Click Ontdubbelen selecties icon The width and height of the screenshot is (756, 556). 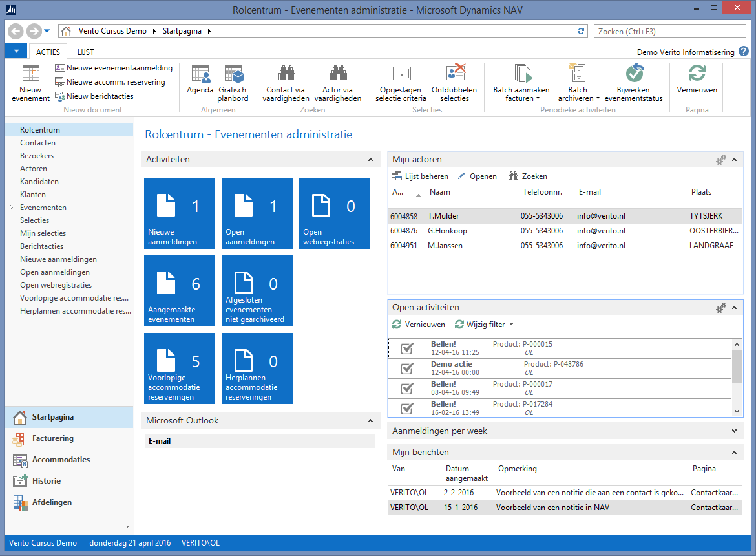[454, 83]
